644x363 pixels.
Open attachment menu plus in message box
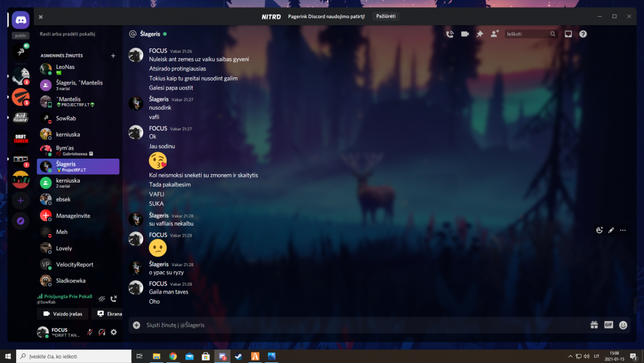[x=137, y=325]
